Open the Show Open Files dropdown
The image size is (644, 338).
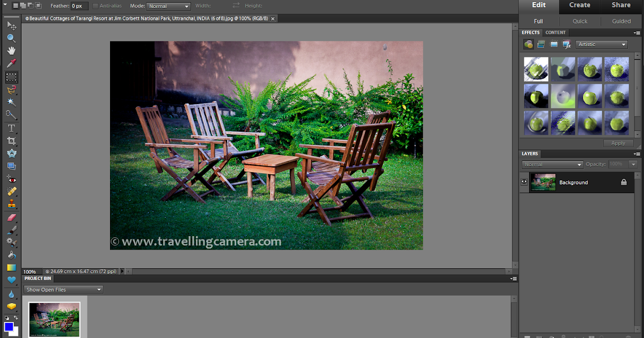[x=63, y=290]
